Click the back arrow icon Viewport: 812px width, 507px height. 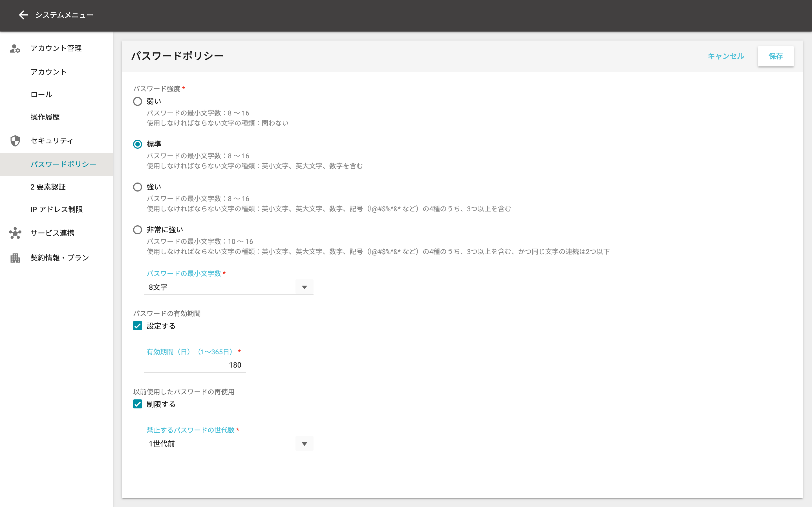click(23, 15)
